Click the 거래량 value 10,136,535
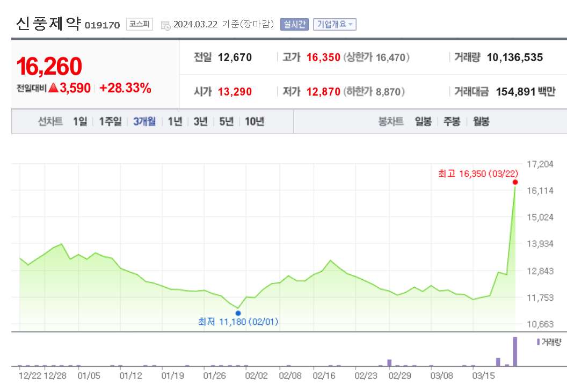Image resolution: width=567 pixels, height=392 pixels. (514, 57)
